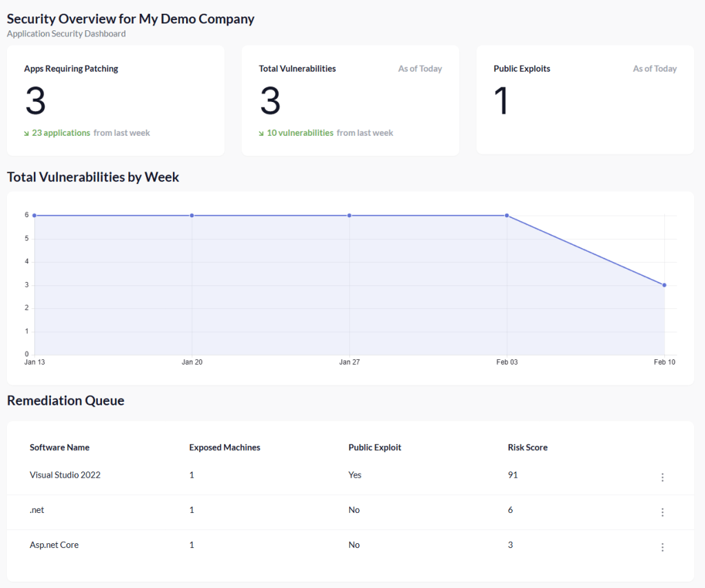
Task: Sort by the Risk Score column header
Action: click(x=528, y=447)
